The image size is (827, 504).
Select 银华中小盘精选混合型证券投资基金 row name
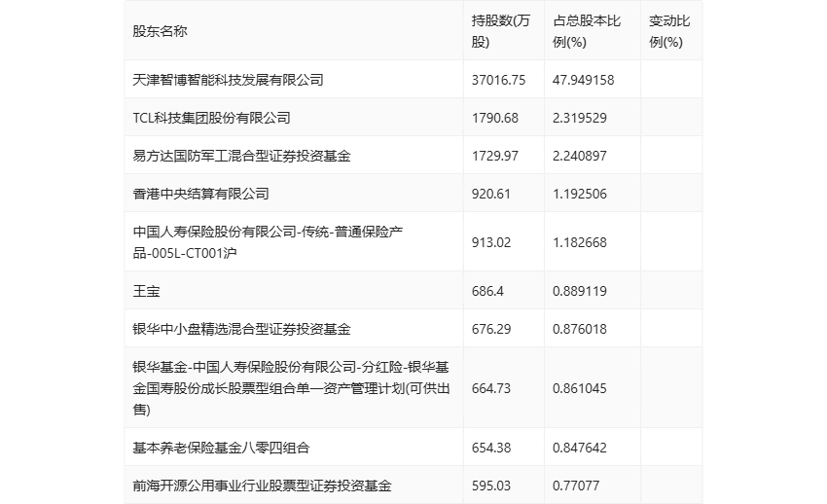(x=241, y=329)
